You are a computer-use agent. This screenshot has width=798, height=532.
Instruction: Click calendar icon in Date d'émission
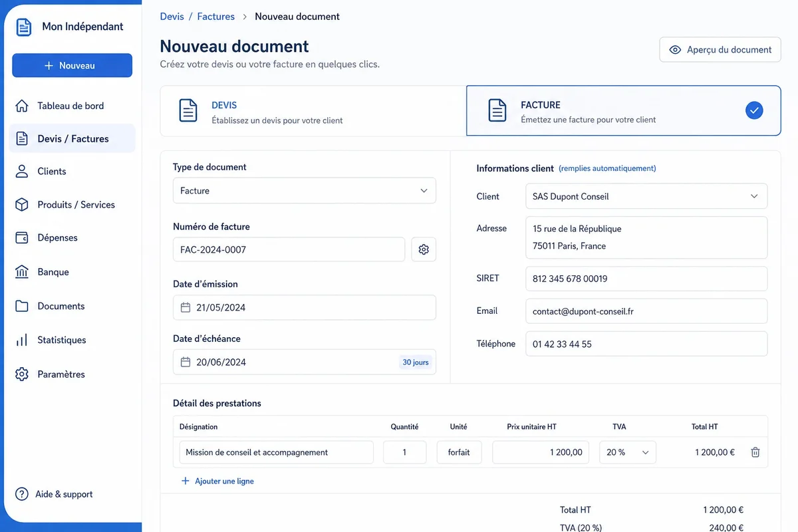tap(186, 308)
